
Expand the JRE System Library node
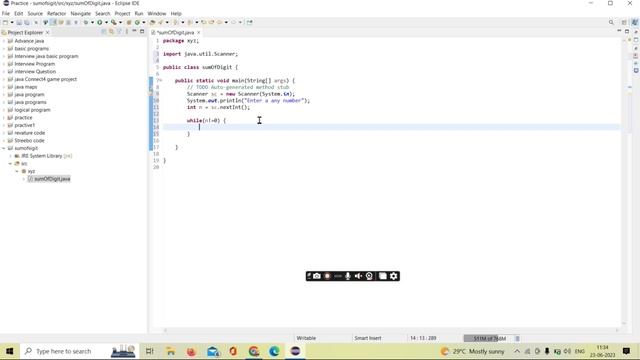(x=11, y=156)
